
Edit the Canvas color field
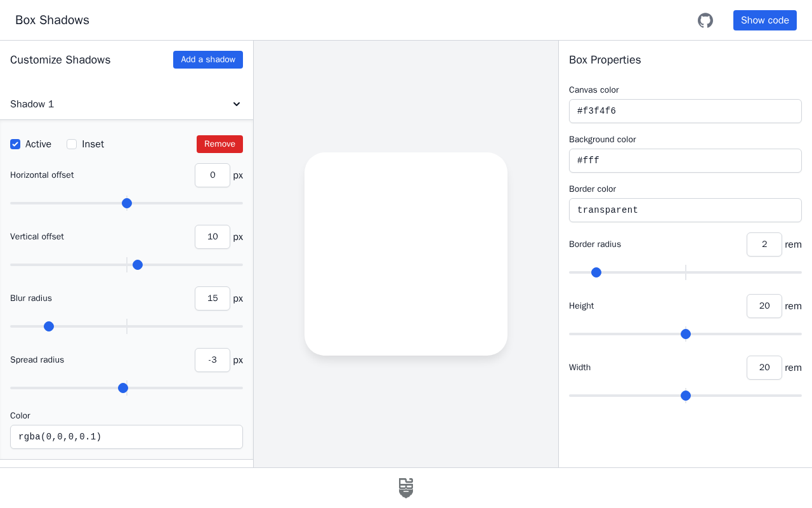pos(685,111)
